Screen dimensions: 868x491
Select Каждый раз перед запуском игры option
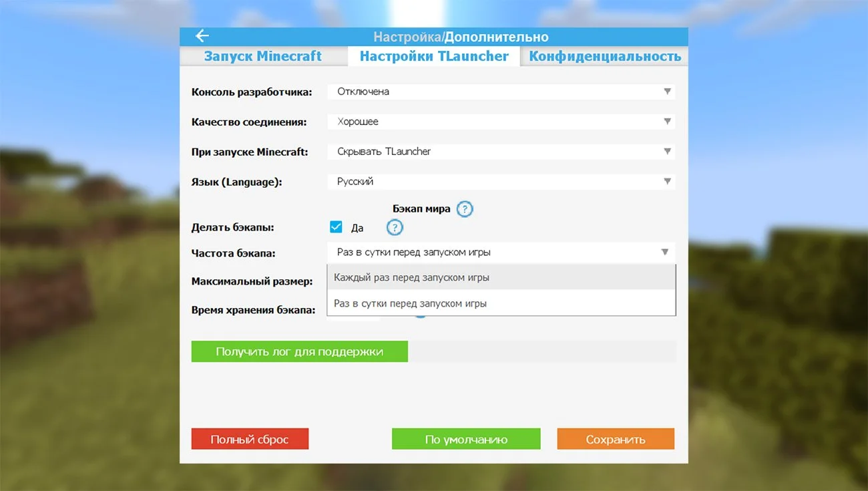pyautogui.click(x=501, y=277)
